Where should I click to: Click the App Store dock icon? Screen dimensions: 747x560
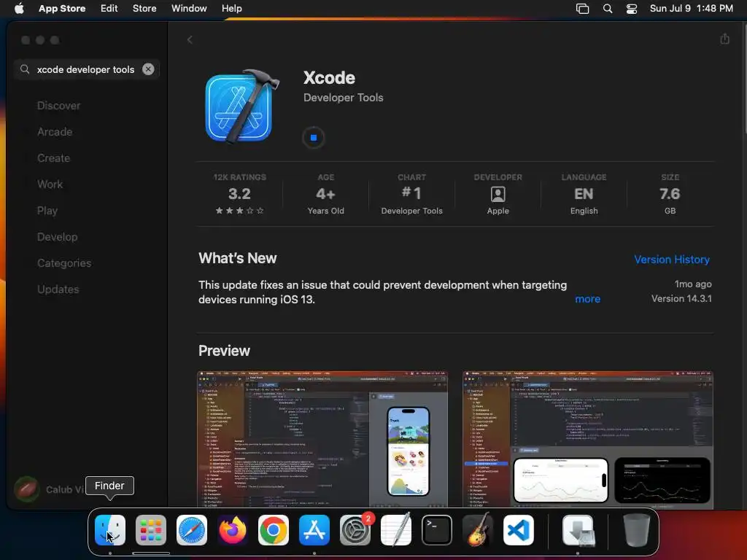point(314,530)
